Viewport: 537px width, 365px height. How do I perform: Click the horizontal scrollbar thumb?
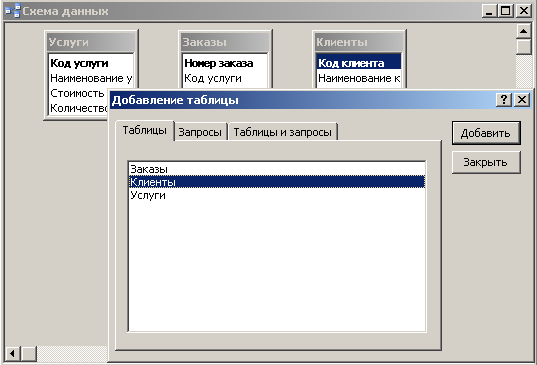pyautogui.click(x=29, y=354)
